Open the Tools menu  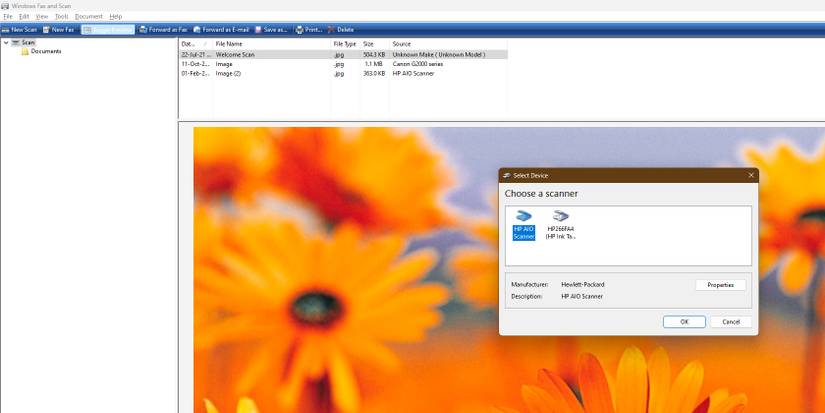(62, 17)
